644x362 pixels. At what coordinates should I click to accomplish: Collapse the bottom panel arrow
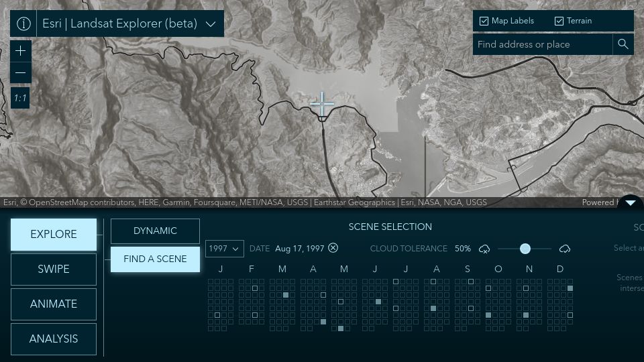tap(631, 202)
